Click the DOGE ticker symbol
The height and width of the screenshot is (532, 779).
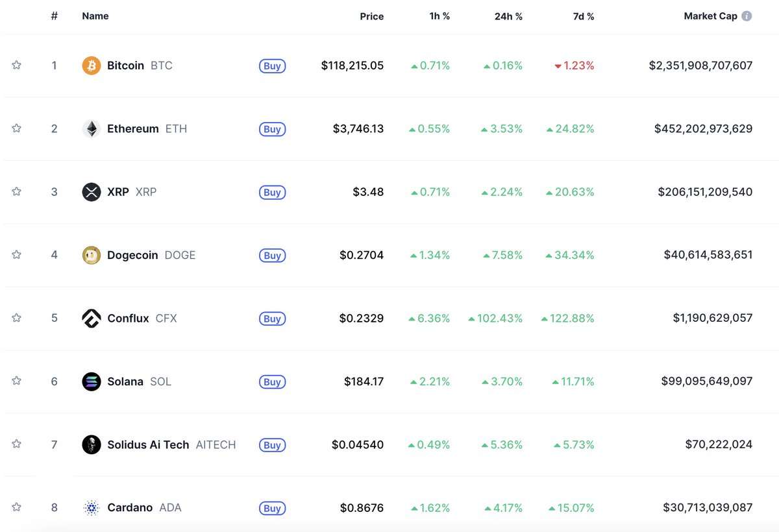180,255
